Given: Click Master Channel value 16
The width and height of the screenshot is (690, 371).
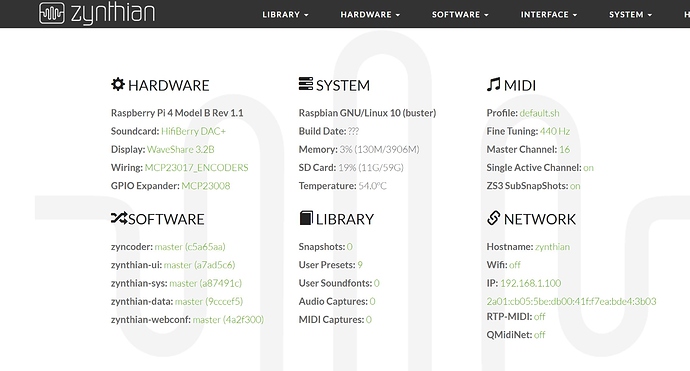Looking at the screenshot, I should pyautogui.click(x=565, y=149).
